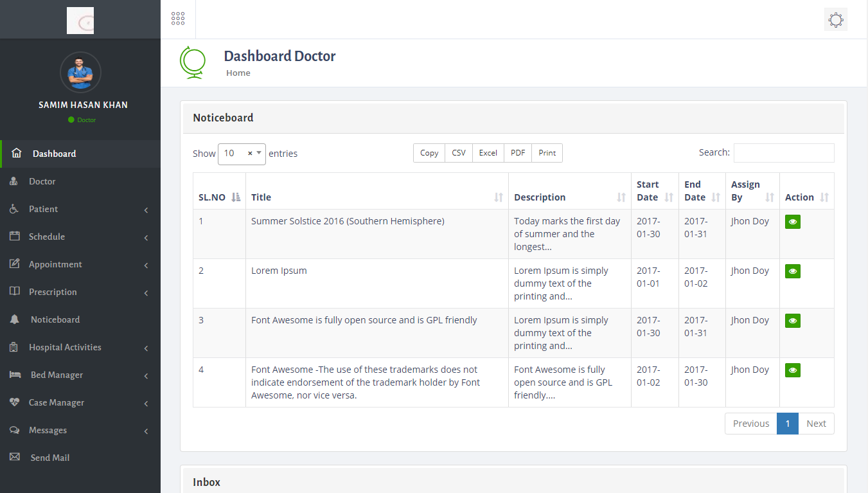View the Summer Solstice 2016 notice
Viewport: 868px width, 493px height.
[792, 222]
